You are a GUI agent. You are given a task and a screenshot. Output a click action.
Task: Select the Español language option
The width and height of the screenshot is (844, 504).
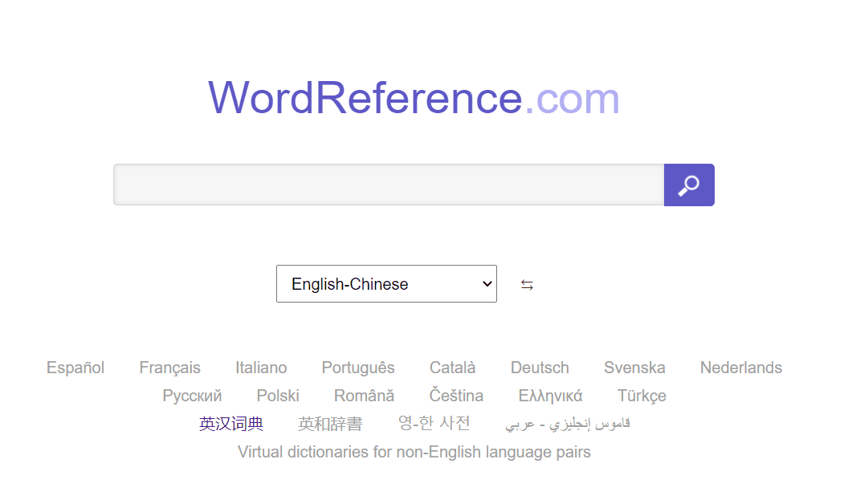75,368
